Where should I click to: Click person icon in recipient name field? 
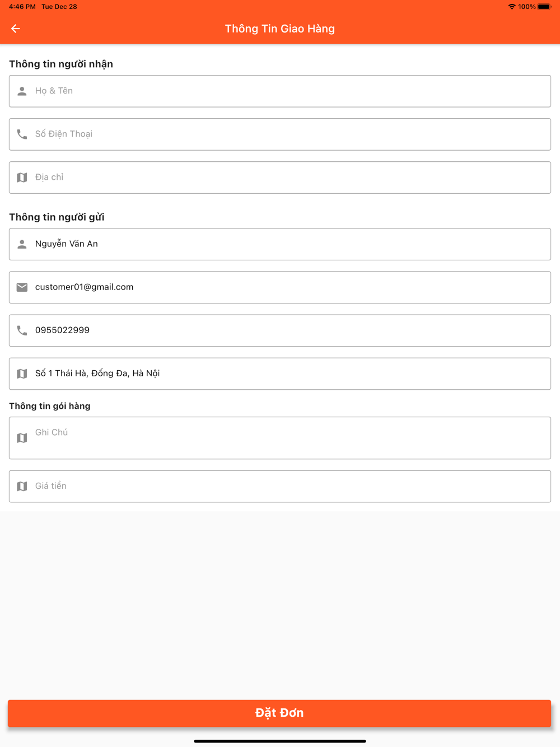click(x=22, y=91)
